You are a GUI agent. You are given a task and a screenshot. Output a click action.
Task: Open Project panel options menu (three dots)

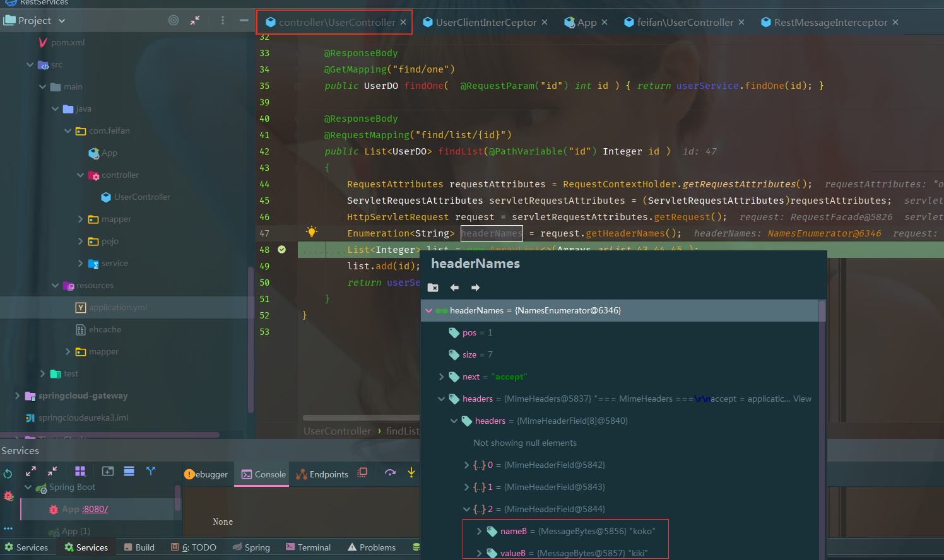pos(223,20)
